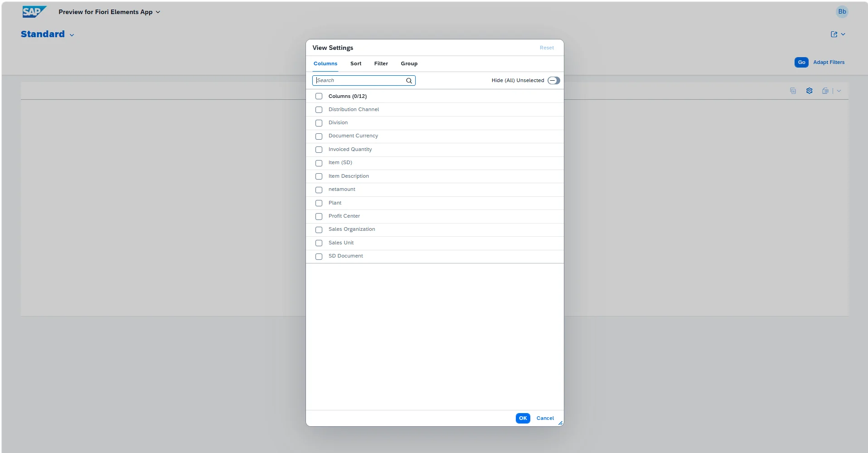Viewport: 868px width, 453px height.
Task: Check the Invoiced Quantity checkbox
Action: 319,150
